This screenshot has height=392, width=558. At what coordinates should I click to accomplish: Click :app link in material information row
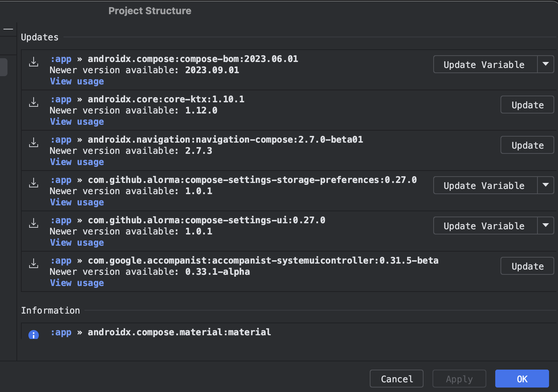click(x=61, y=332)
